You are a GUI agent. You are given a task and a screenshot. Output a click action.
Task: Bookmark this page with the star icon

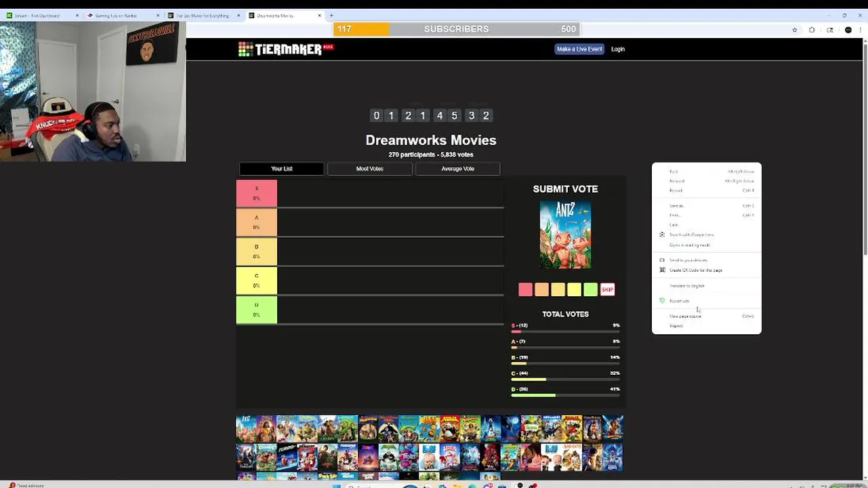pyautogui.click(x=795, y=30)
